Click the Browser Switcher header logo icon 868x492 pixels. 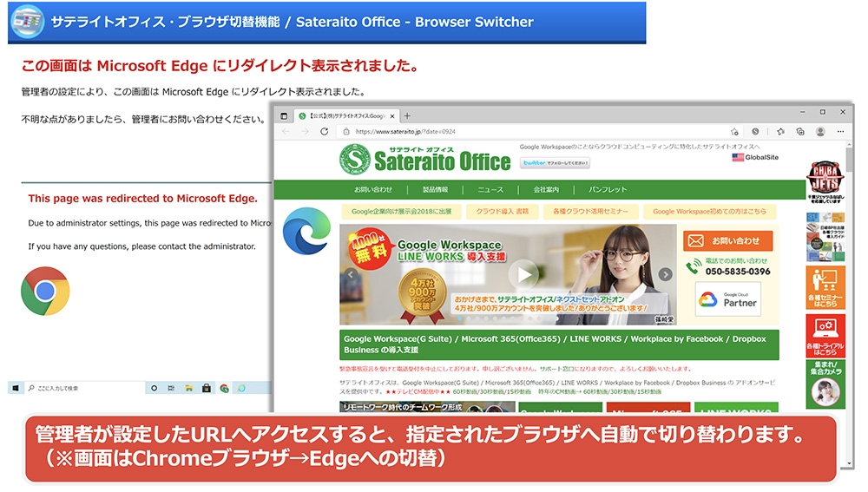tap(28, 22)
